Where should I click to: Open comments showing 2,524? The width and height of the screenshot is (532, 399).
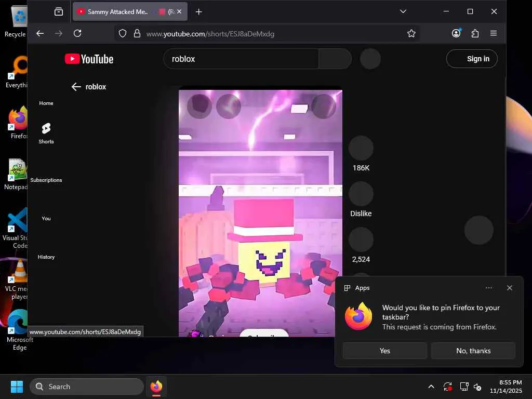click(361, 240)
